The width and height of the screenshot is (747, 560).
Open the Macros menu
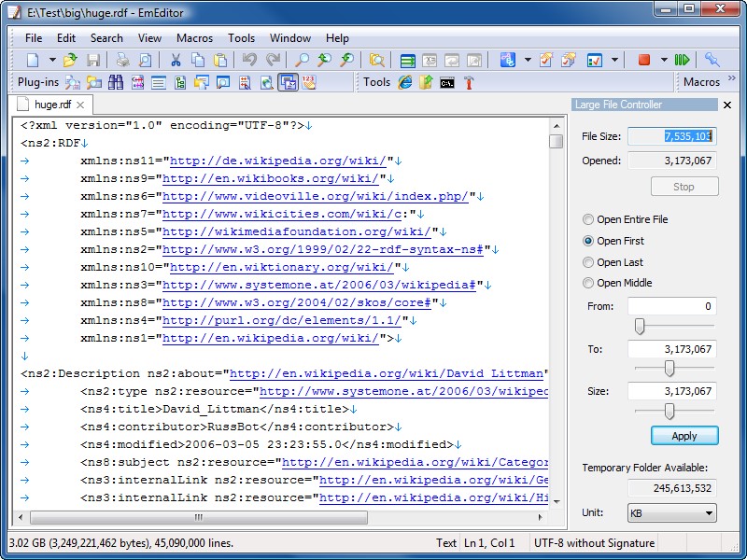pos(194,38)
